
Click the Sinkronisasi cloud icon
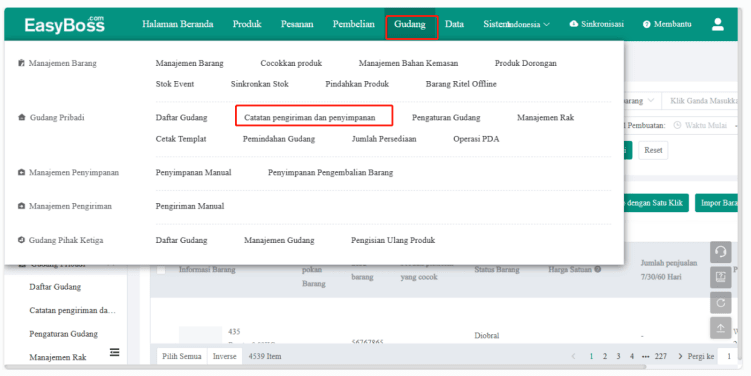(573, 24)
